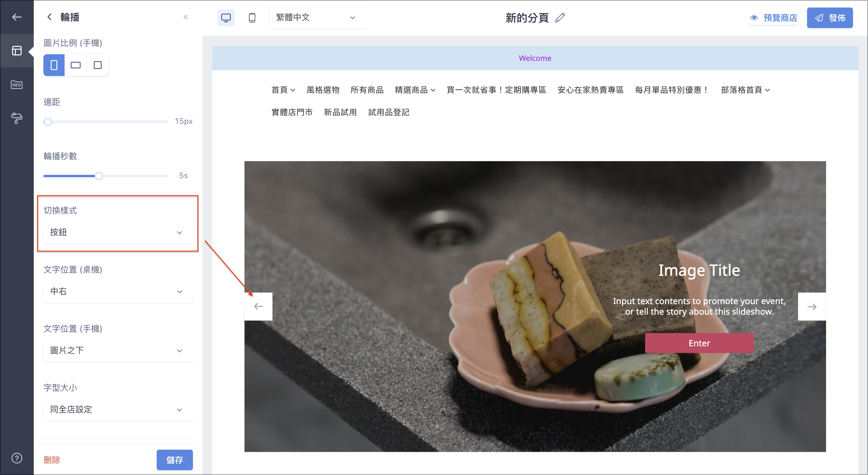Open the paint roller design icon
The image size is (868, 475).
17,118
